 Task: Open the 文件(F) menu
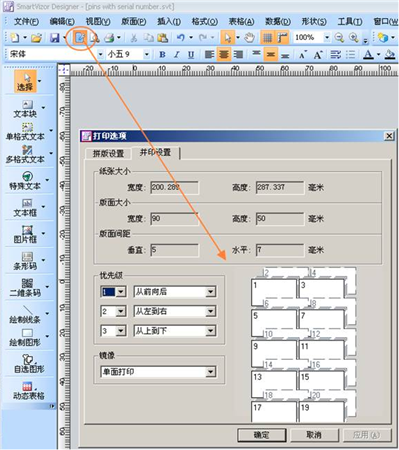(x=26, y=22)
